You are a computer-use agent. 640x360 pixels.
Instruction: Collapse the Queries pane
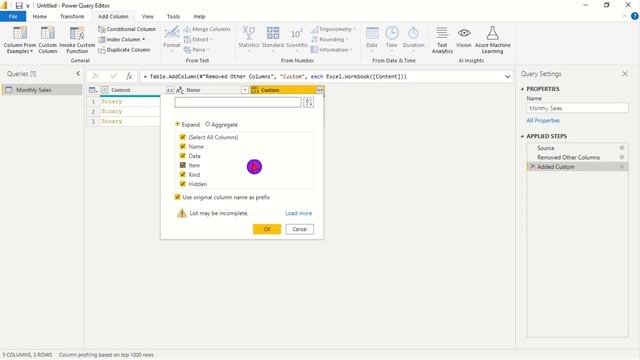click(78, 73)
